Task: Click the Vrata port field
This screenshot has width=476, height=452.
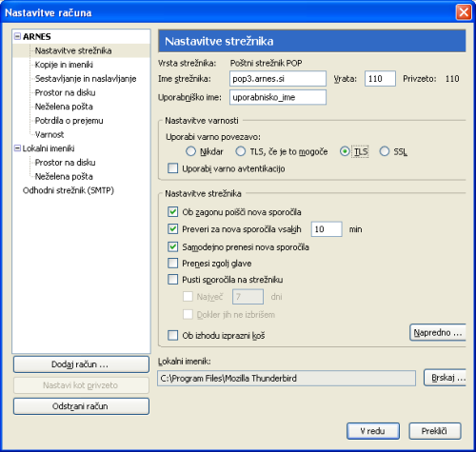Action: (x=380, y=79)
